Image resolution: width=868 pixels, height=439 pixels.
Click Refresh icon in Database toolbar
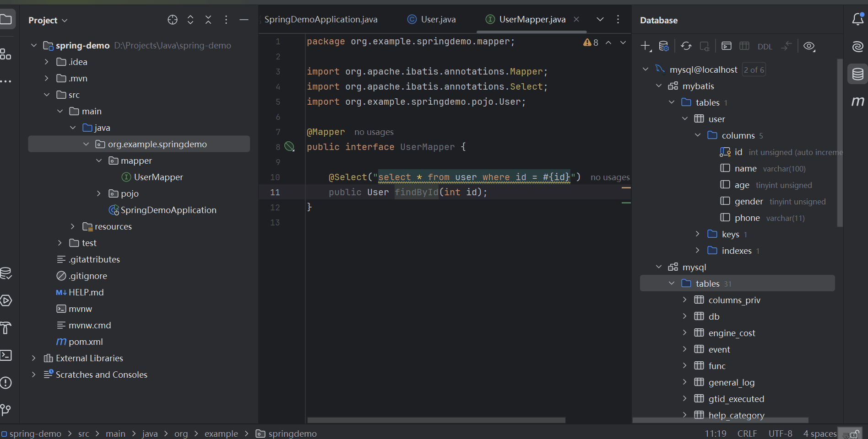[686, 46]
